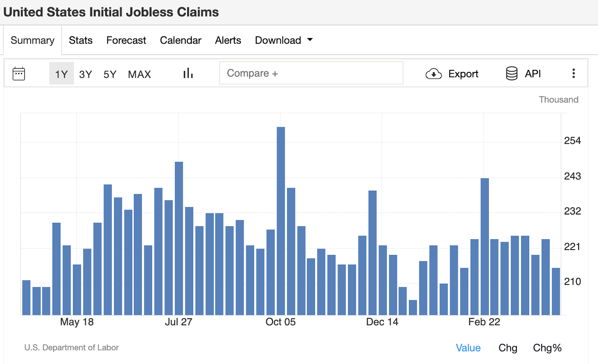This screenshot has width=598, height=364.
Task: Switch chart to 5Y range
Action: pos(110,74)
